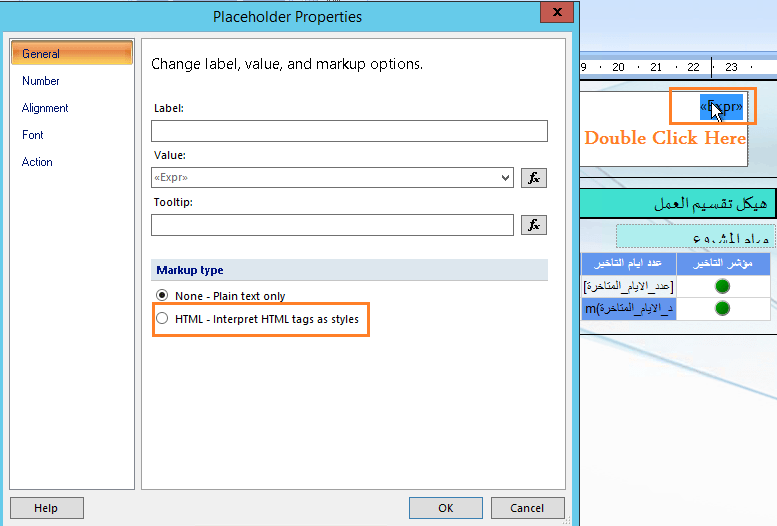Select the عدد ايام التاخير column header
The width and height of the screenshot is (777, 526).
click(x=629, y=263)
